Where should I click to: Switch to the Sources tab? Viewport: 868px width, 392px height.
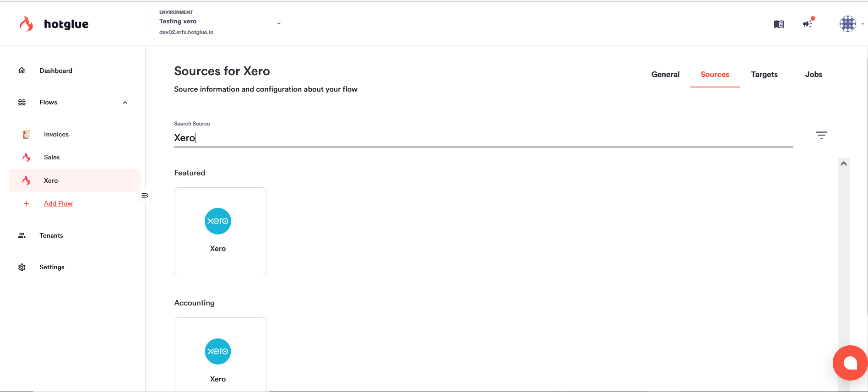pos(715,74)
